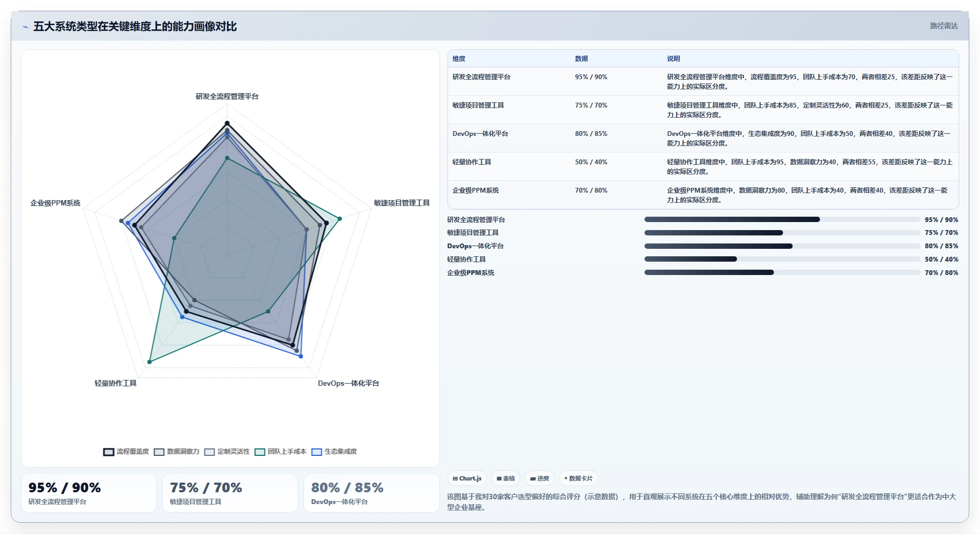This screenshot has width=980, height=534.
Task: Click the 70% / 80% table cell
Action: [591, 190]
